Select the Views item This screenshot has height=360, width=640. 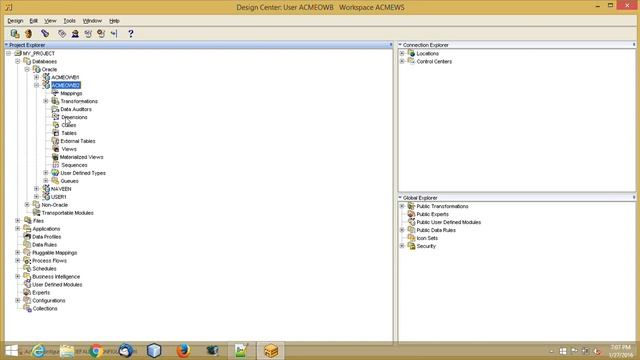click(x=69, y=149)
